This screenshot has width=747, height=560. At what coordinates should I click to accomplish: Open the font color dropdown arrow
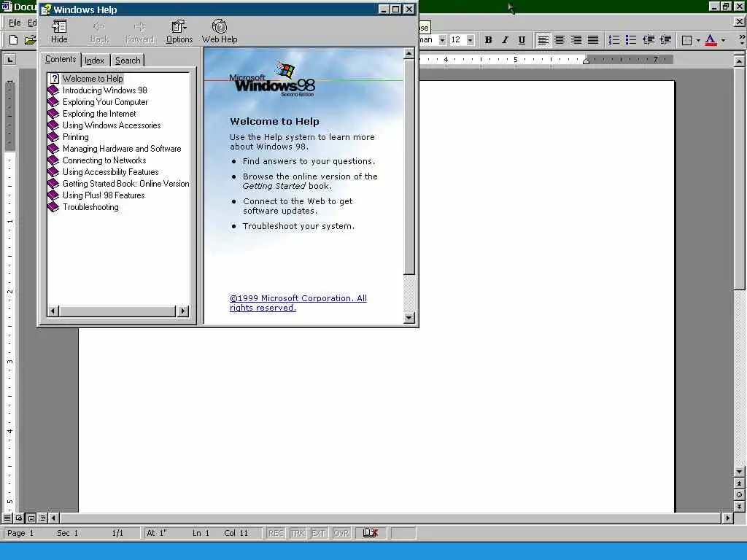click(x=723, y=40)
